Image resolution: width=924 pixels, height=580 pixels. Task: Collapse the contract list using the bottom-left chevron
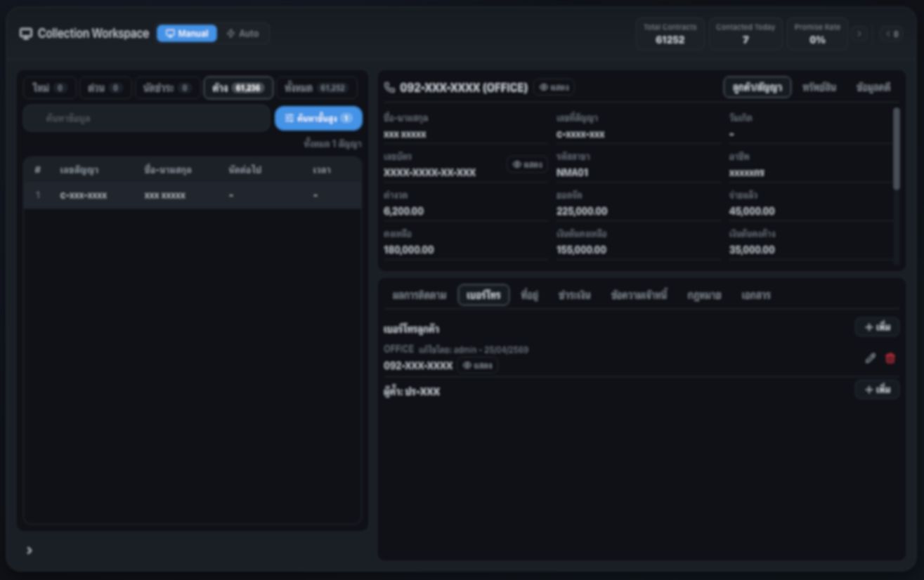(29, 551)
